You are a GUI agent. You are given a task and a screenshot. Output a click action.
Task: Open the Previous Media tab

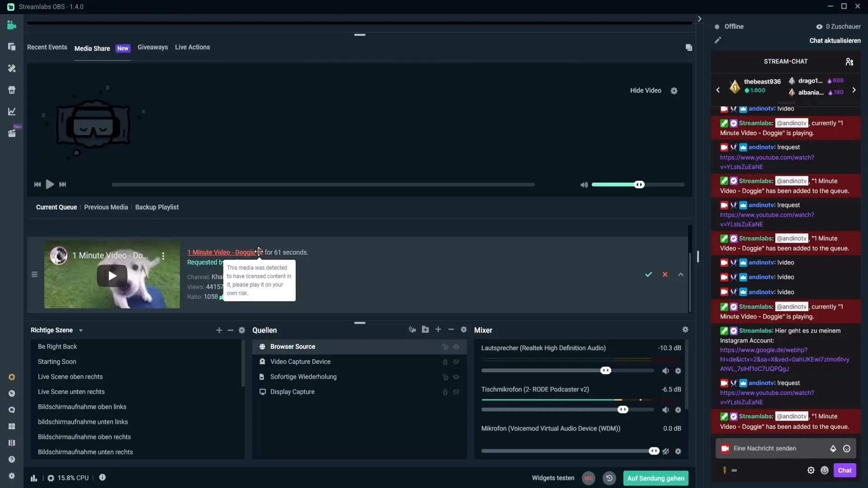pyautogui.click(x=106, y=207)
